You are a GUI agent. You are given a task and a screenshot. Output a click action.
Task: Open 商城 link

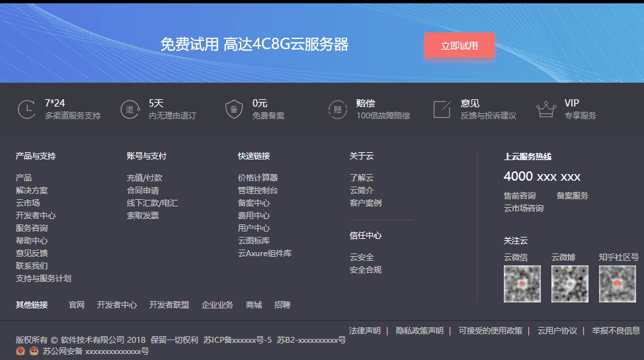point(254,304)
